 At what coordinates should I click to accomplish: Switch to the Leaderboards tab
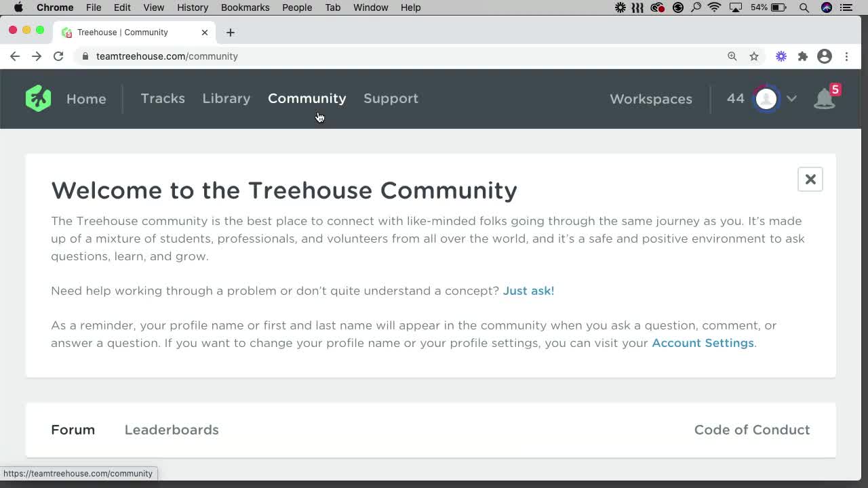172,430
